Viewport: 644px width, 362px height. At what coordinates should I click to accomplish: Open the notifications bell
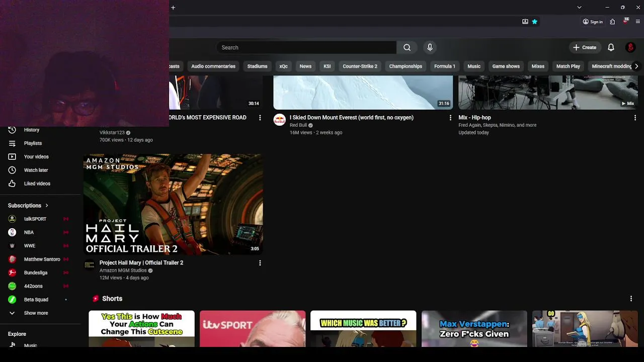[x=611, y=47]
